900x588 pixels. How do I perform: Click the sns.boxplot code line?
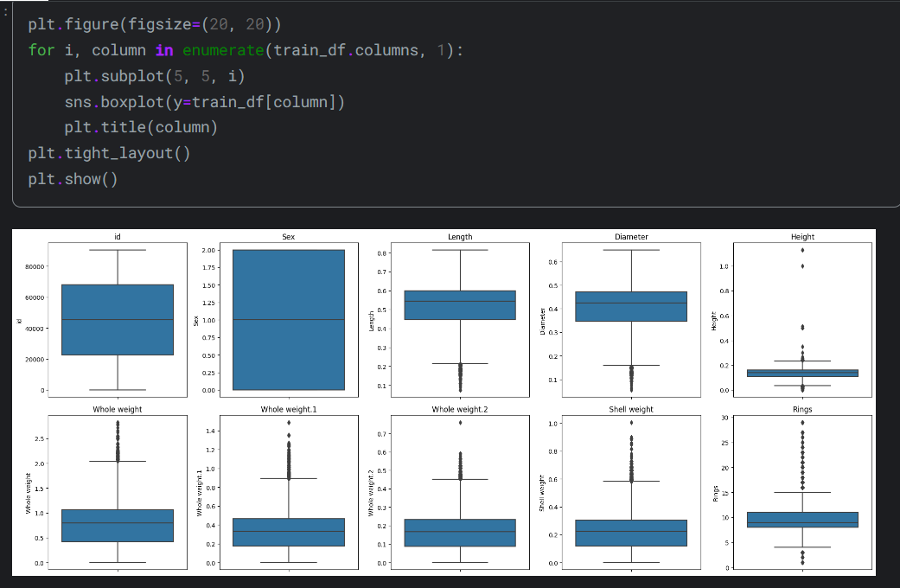[x=204, y=102]
